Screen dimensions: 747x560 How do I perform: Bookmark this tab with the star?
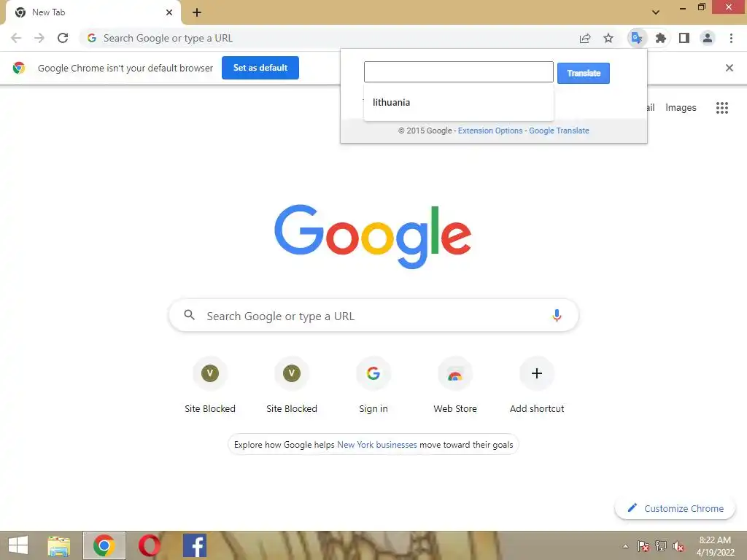point(608,38)
